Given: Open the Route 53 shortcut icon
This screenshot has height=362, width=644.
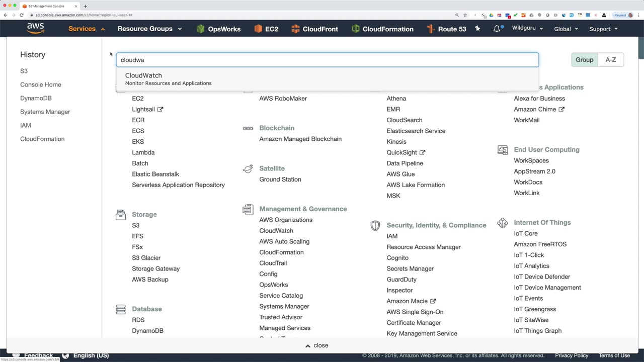Looking at the screenshot, I should tap(431, 29).
